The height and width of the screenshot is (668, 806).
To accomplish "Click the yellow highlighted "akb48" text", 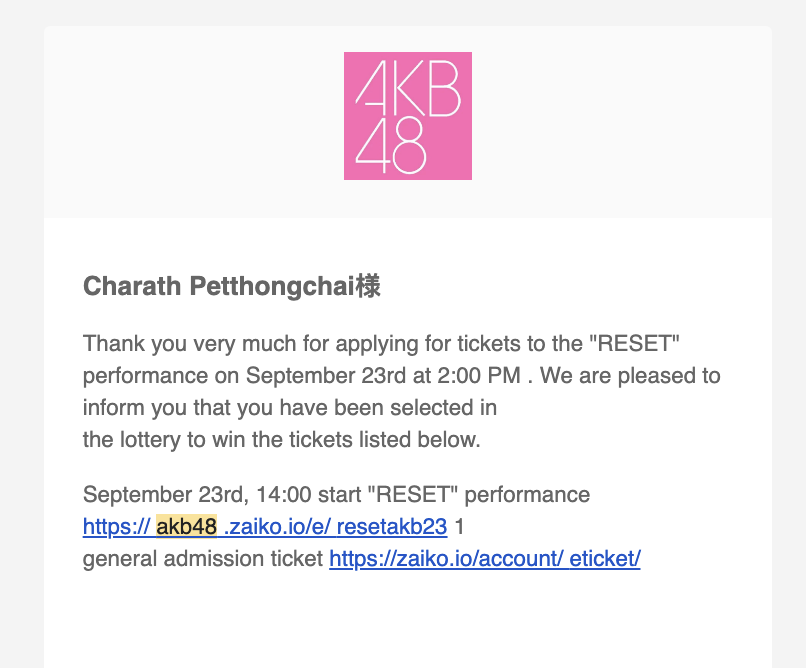I will point(186,527).
